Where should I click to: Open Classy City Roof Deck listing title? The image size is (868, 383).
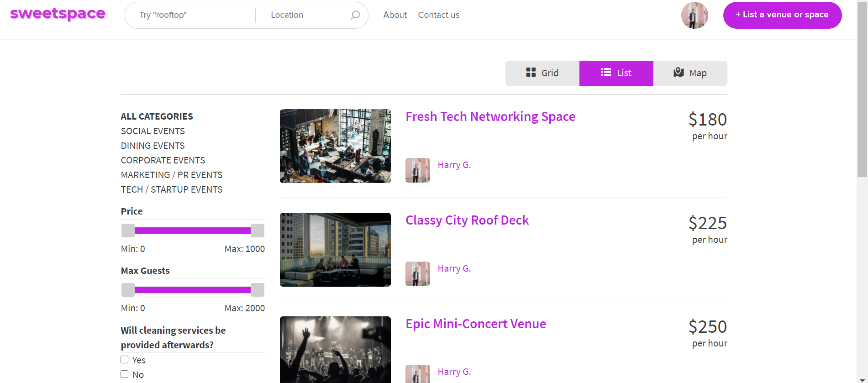point(467,220)
